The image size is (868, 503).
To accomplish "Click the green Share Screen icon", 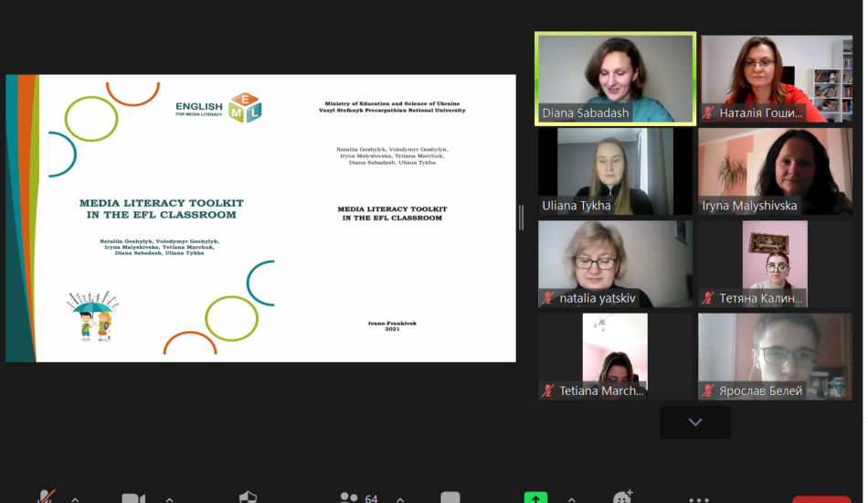I will pos(535,498).
